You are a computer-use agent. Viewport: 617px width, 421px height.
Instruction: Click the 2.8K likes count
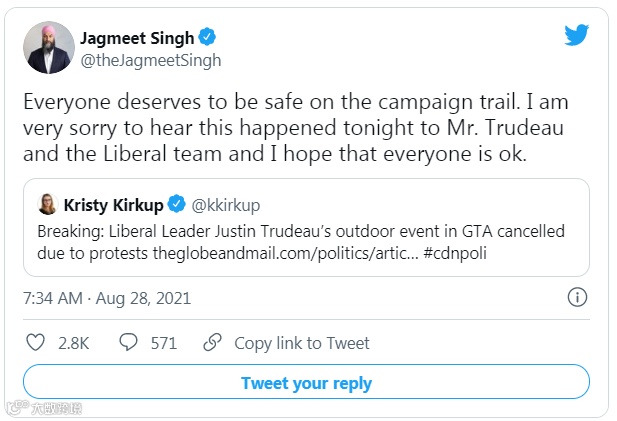pos(74,343)
